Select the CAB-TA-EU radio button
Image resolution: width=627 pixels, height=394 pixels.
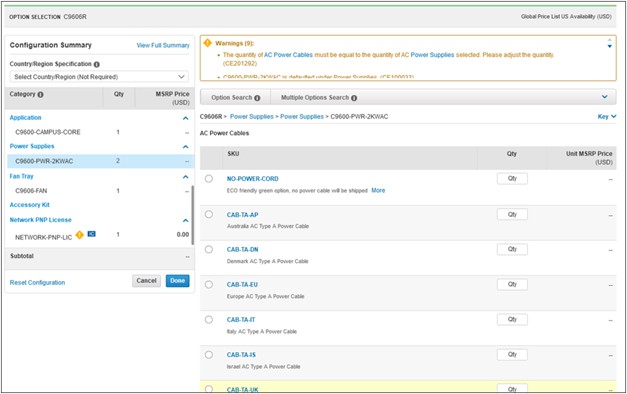point(209,284)
